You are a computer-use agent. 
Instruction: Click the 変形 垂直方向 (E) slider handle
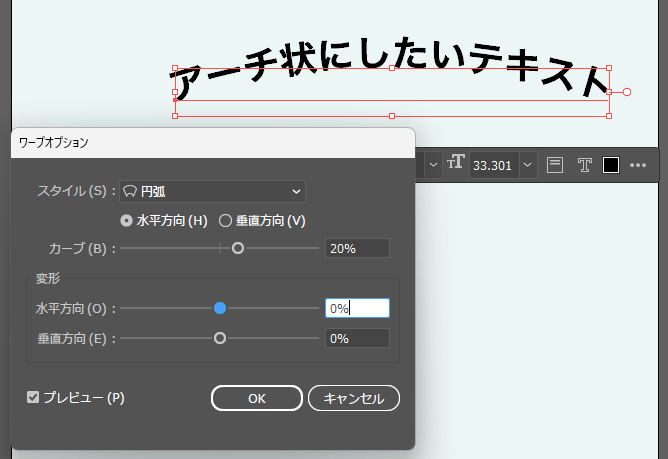pyautogui.click(x=220, y=338)
